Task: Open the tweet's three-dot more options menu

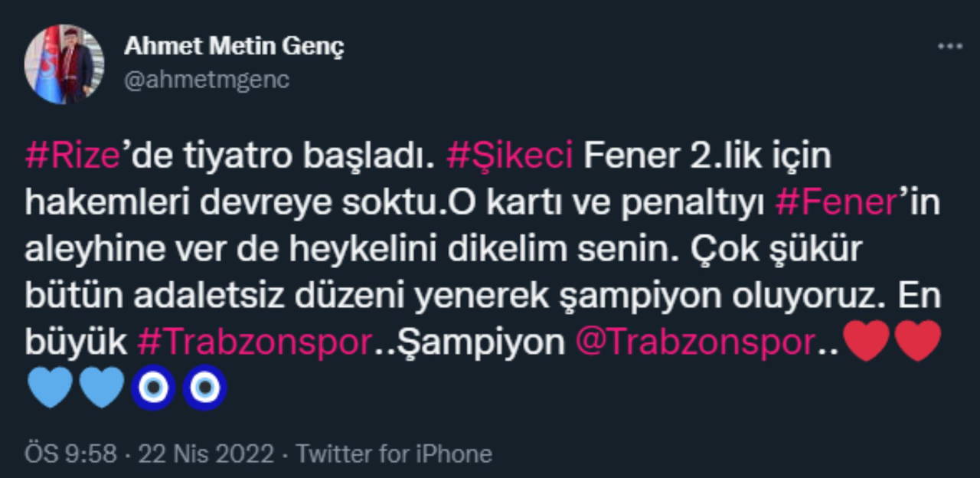Action: click(x=950, y=47)
